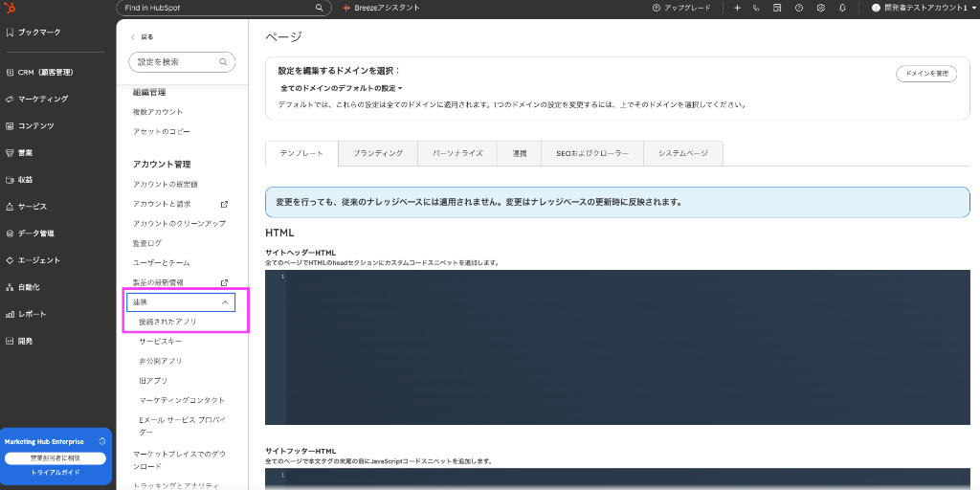Open サービスキー in settings sidebar
The height and width of the screenshot is (490, 980).
tap(161, 342)
